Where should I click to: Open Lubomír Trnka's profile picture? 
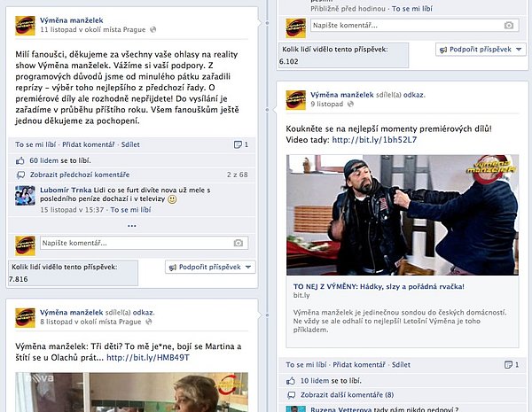point(25,196)
